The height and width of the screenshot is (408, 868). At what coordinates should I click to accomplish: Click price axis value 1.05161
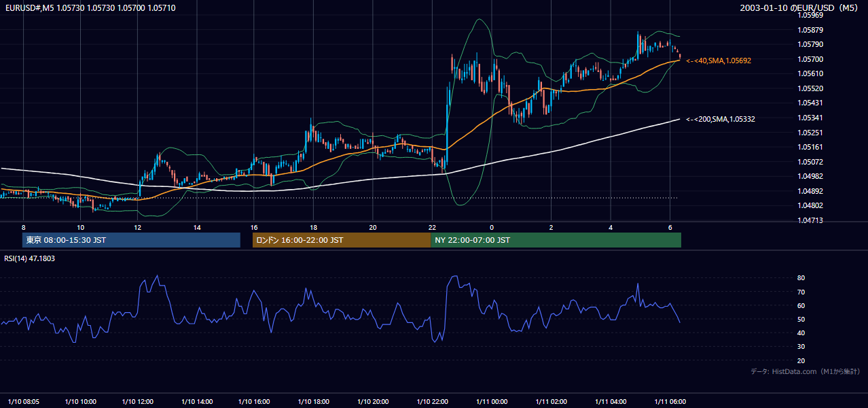tap(810, 147)
